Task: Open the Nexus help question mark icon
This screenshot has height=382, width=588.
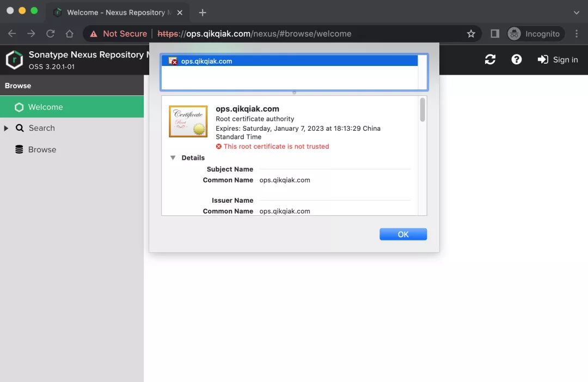Action: [517, 59]
